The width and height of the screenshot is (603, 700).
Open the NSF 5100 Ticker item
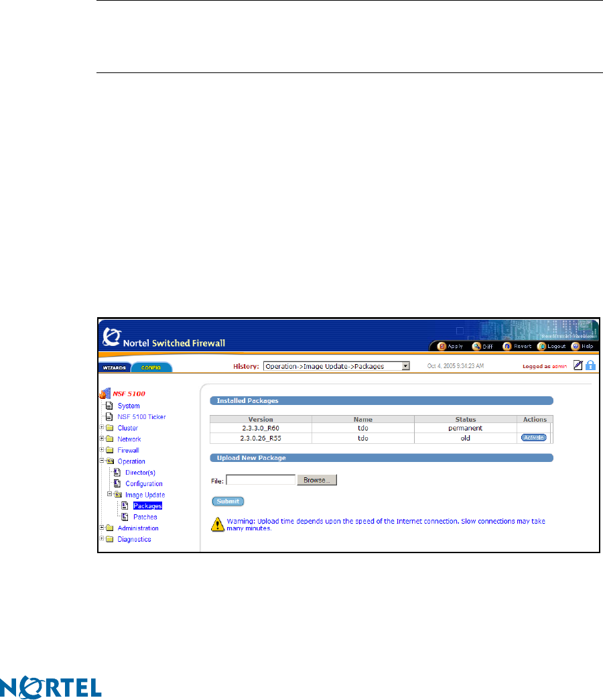[x=141, y=416]
